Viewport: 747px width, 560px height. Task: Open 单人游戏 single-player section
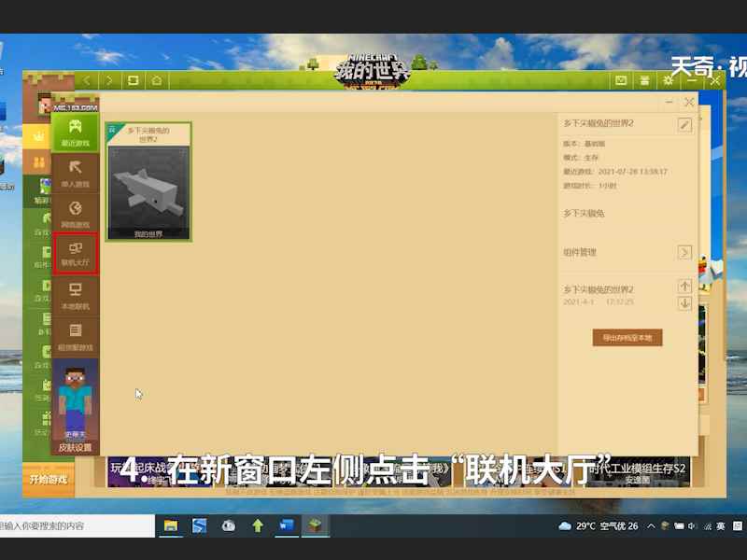76,173
